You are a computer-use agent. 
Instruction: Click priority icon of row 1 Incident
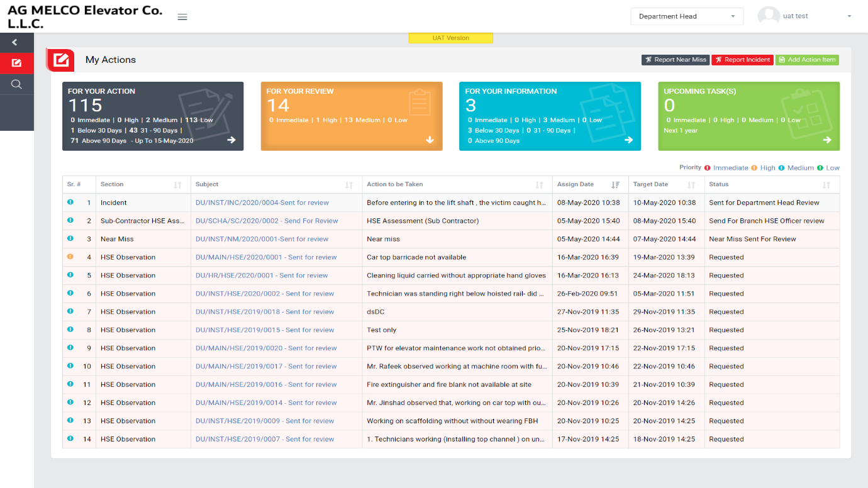[70, 202]
